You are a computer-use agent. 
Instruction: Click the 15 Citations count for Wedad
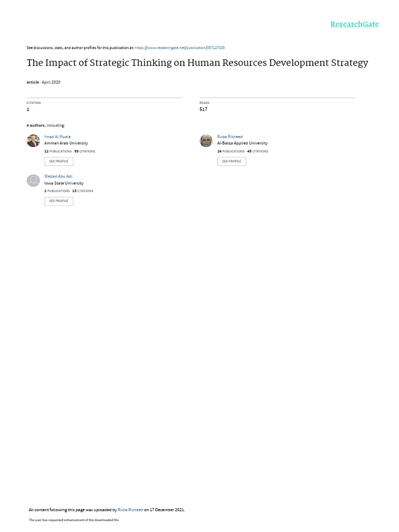click(83, 191)
